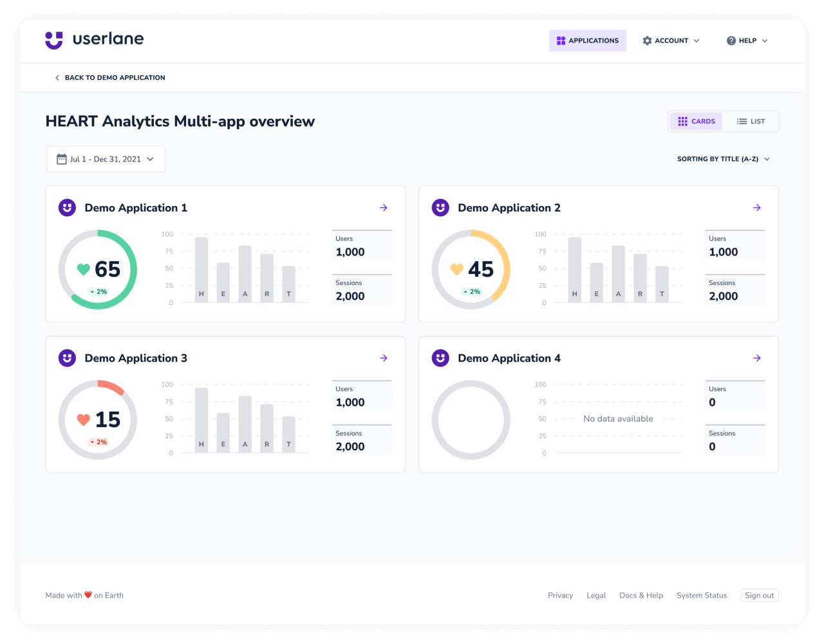824x644 pixels.
Task: Switch to Cards view
Action: [x=697, y=122]
